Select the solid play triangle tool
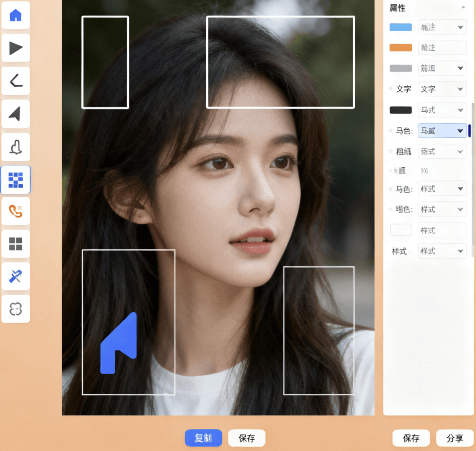 [16, 48]
